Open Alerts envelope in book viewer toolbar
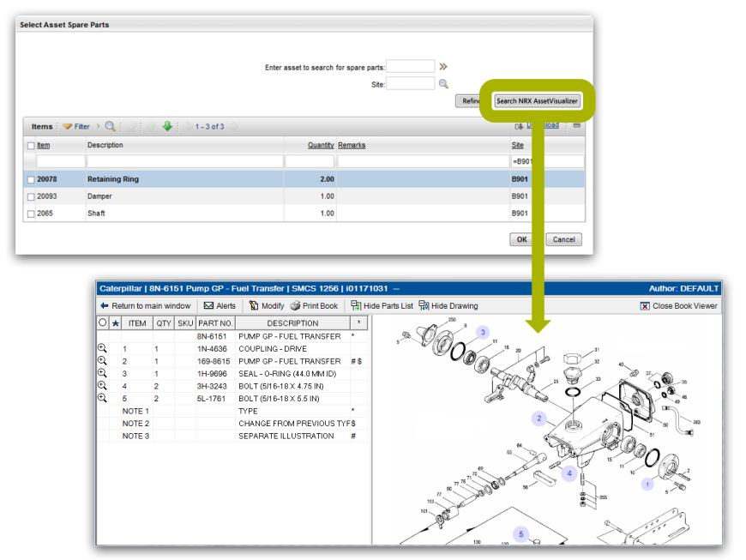Image resolution: width=746 pixels, height=560 pixels. coord(208,305)
